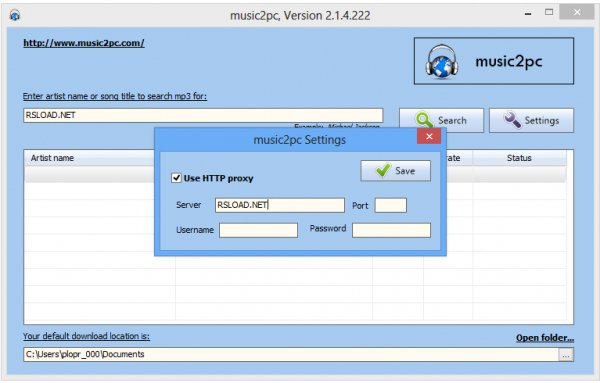Close the music2pc main window

point(577,12)
